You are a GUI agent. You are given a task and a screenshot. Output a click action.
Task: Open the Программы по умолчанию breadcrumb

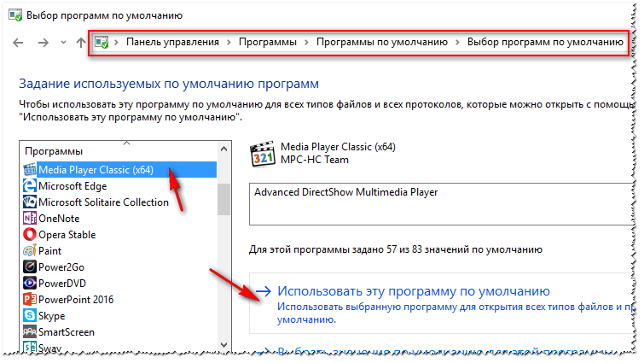(x=382, y=42)
